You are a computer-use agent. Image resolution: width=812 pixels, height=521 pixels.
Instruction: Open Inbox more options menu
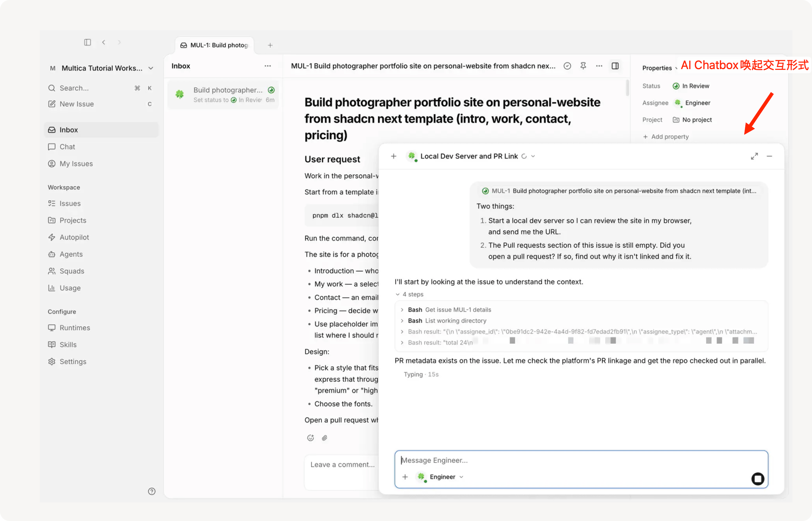pos(268,66)
